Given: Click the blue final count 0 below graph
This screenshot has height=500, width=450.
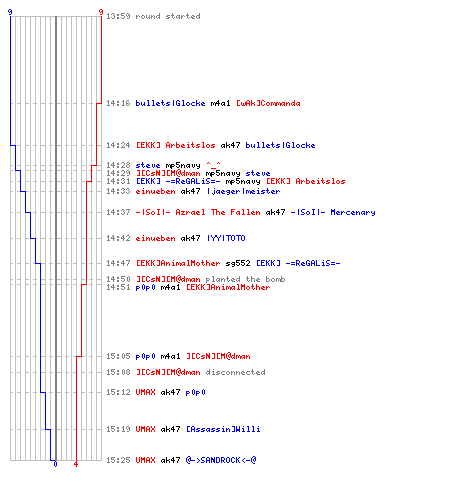Looking at the screenshot, I should [x=55, y=464].
